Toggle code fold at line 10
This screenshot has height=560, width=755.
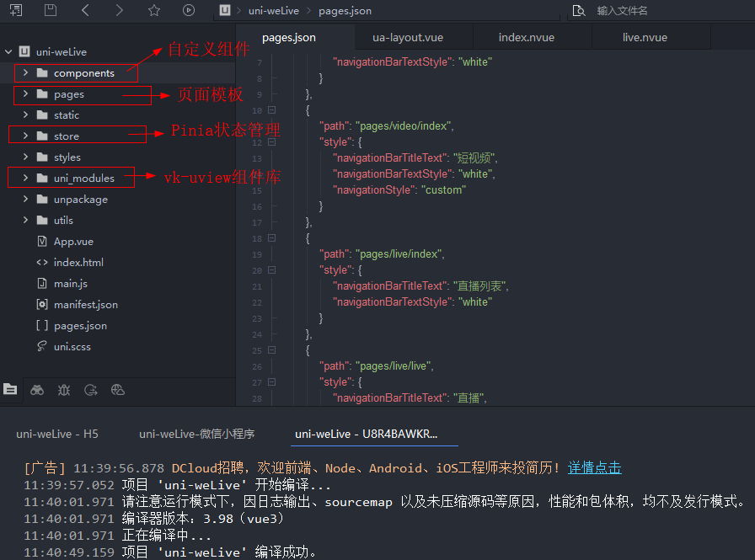pos(271,110)
